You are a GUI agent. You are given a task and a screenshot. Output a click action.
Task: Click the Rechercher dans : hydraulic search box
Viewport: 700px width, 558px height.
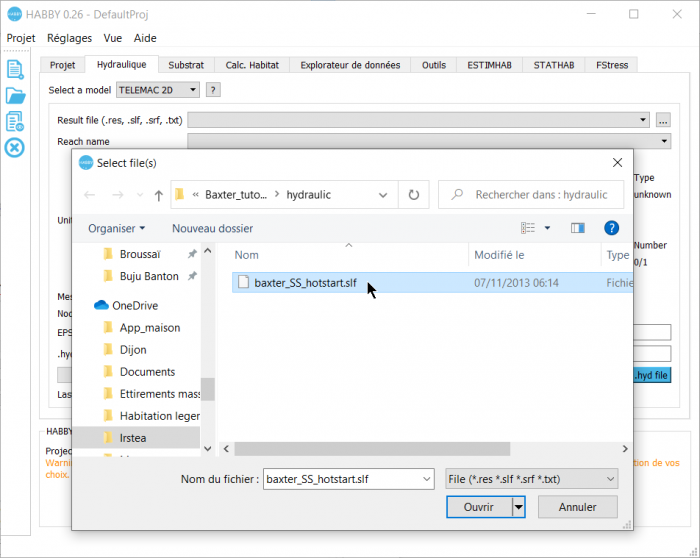pos(531,195)
